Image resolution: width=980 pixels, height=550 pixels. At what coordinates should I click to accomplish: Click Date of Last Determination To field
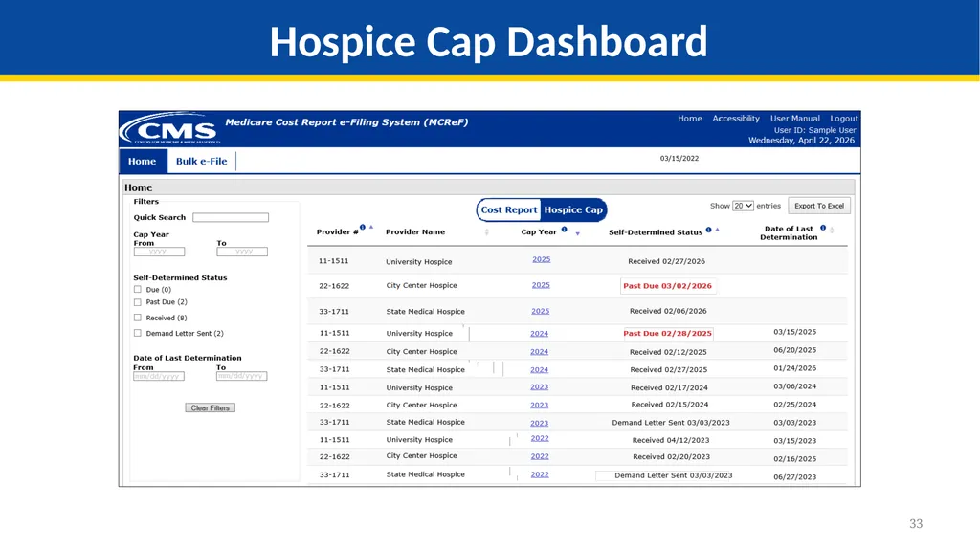tap(241, 376)
